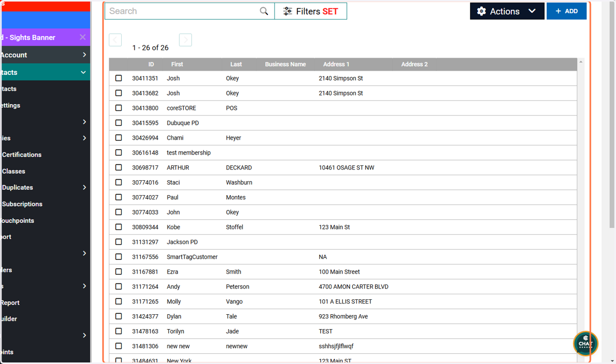
Task: Open the Filters SET panel
Action: coord(311,11)
